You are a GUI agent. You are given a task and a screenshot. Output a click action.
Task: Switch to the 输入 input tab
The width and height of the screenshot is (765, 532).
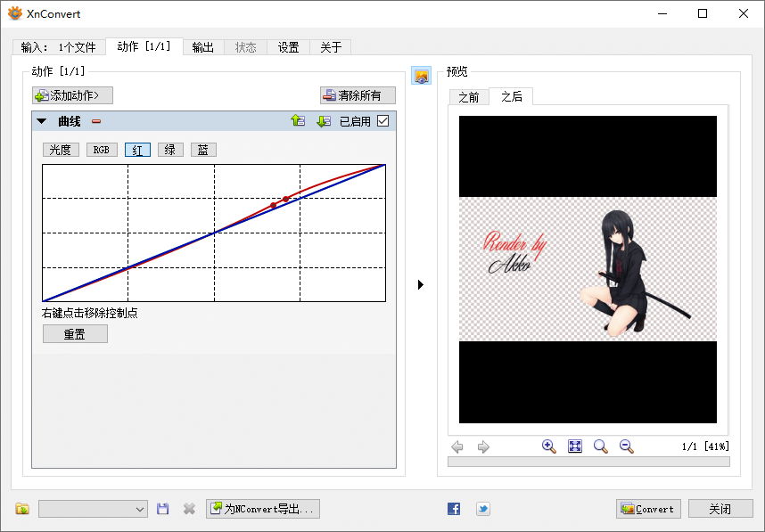pyautogui.click(x=59, y=47)
